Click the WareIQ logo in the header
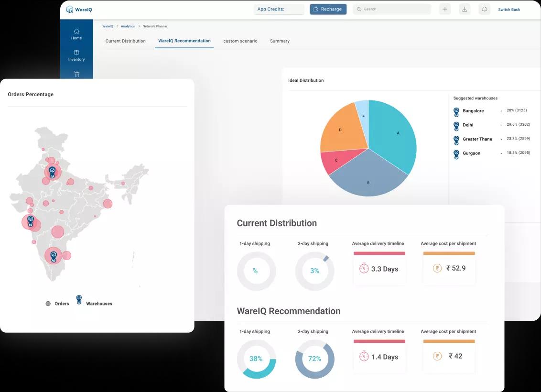The image size is (541, 392). click(x=79, y=9)
